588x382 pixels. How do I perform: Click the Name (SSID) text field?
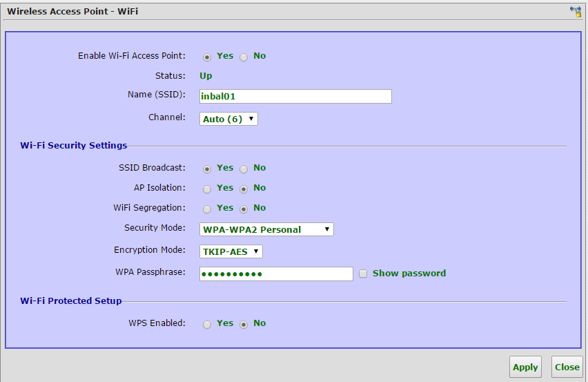pyautogui.click(x=295, y=97)
